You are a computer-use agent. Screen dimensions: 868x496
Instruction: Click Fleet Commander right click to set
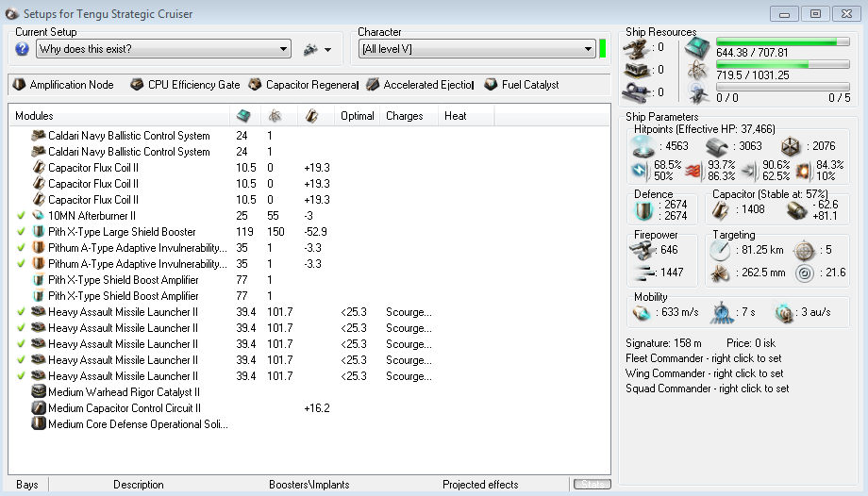704,358
